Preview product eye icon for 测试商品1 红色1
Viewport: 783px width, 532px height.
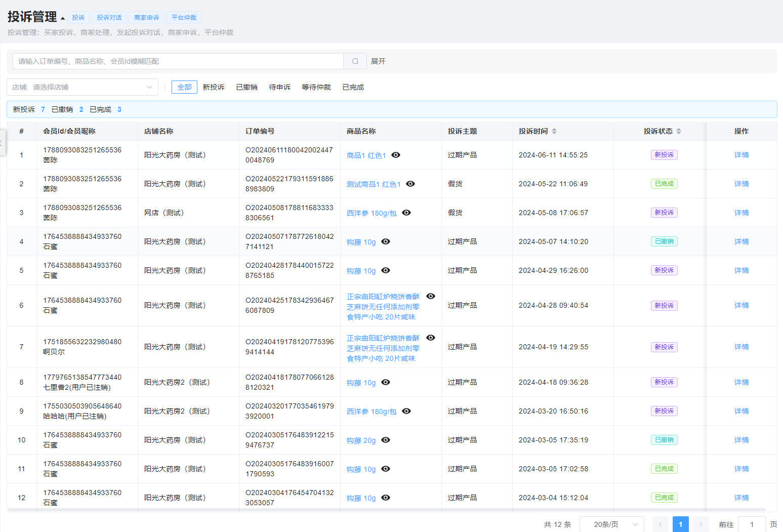tap(410, 184)
